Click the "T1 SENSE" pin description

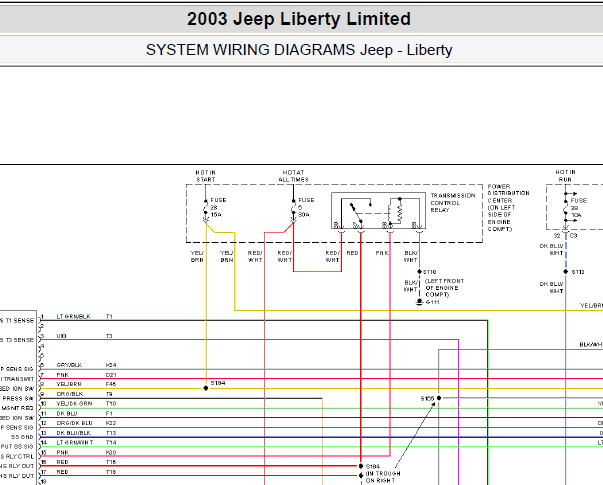pyautogui.click(x=20, y=321)
